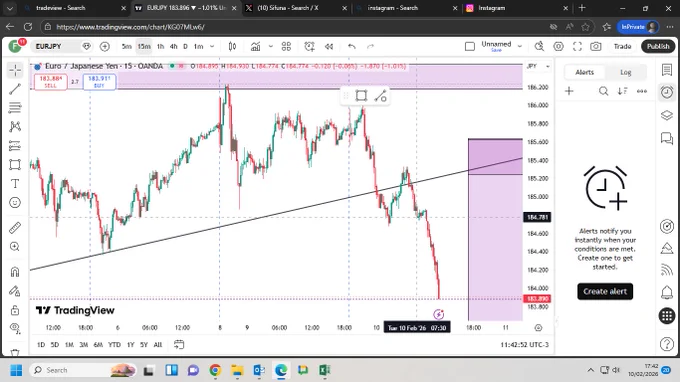This screenshot has height=382, width=680.
Task: Open the JPY currency dropdown
Action: pos(538,66)
